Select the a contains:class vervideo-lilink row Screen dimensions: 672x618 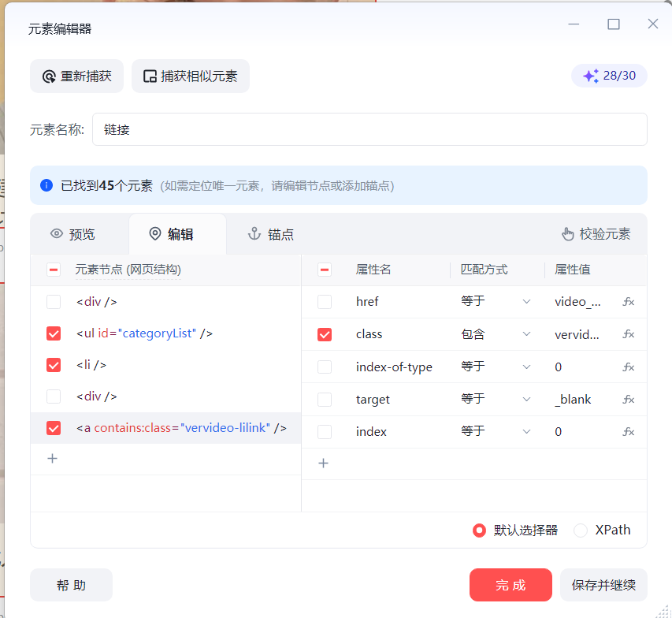[166, 428]
